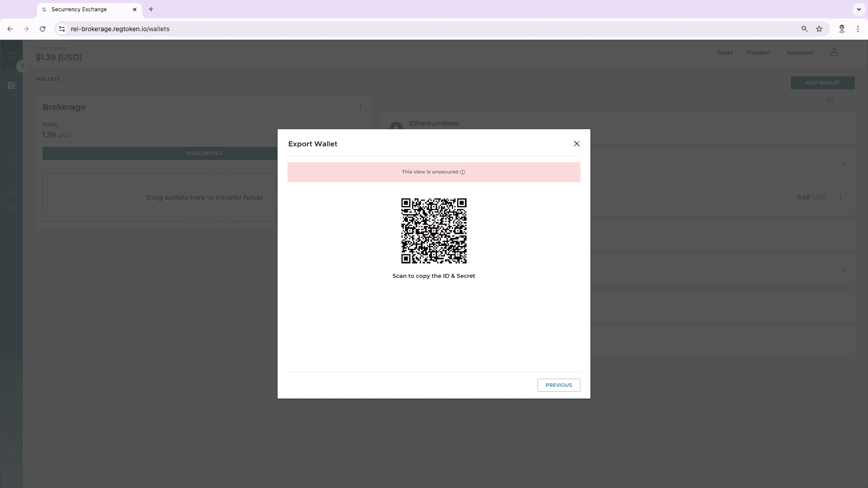868x488 pixels.
Task: Click the QR code image
Action: click(x=434, y=231)
